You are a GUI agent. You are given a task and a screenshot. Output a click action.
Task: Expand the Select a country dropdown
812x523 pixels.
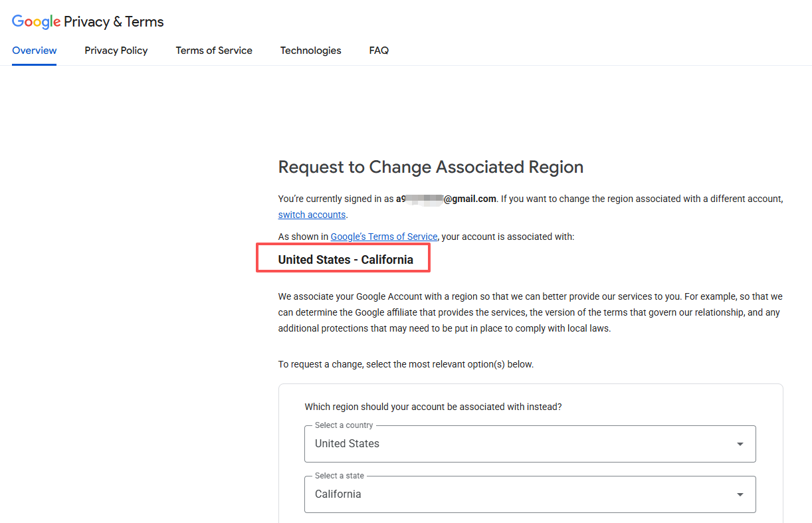[x=530, y=444]
